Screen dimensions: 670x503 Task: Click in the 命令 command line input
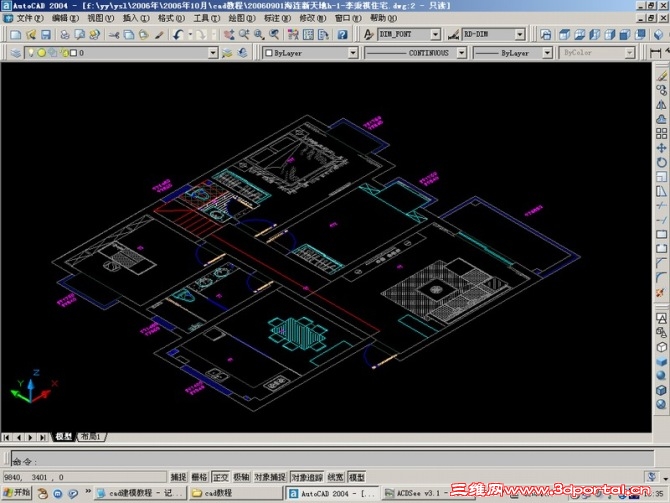(332, 459)
